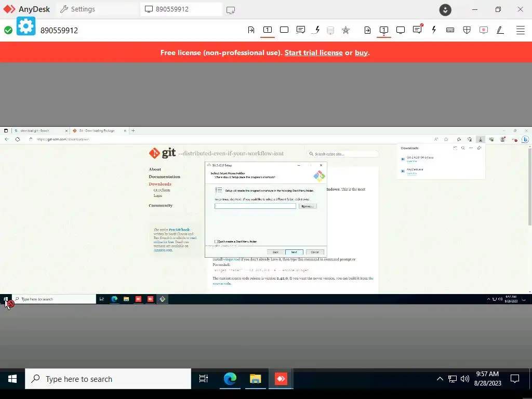Screen dimensions: 532x399
Task: Open the GUI Clients link
Action: click(x=162, y=190)
